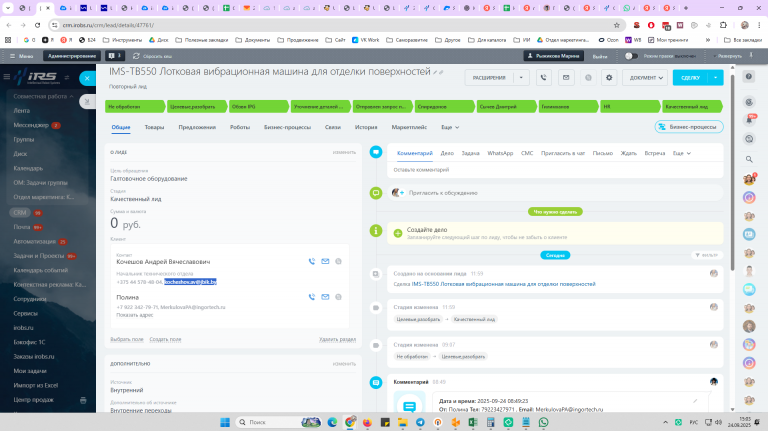Click Сбросить кэш refresh button

click(x=152, y=56)
